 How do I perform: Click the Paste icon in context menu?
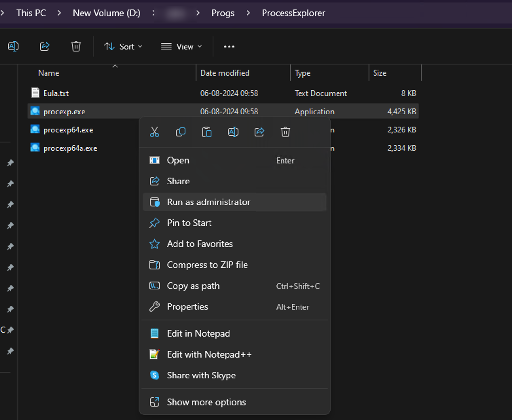coord(207,132)
